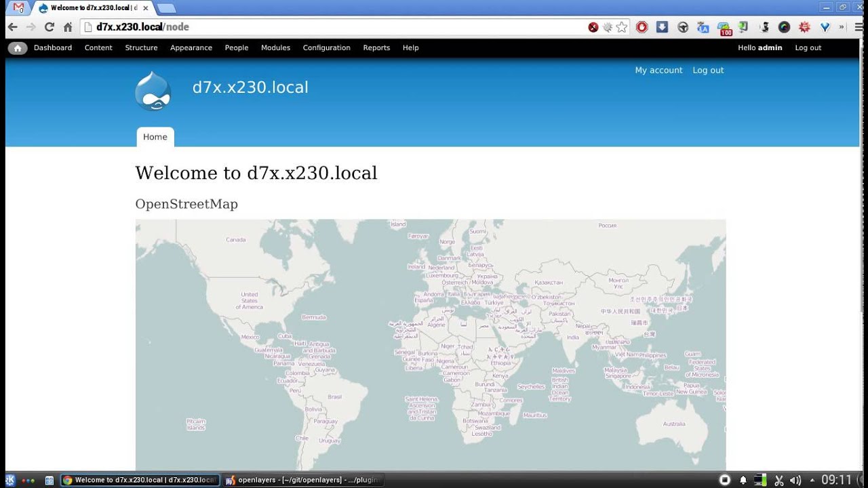
Task: Open the network monitor tray icon
Action: [x=761, y=481]
